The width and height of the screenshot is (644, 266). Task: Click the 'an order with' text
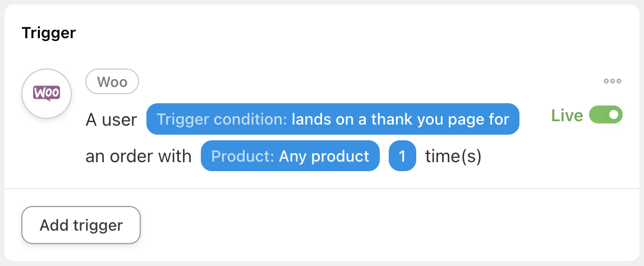pos(139,156)
